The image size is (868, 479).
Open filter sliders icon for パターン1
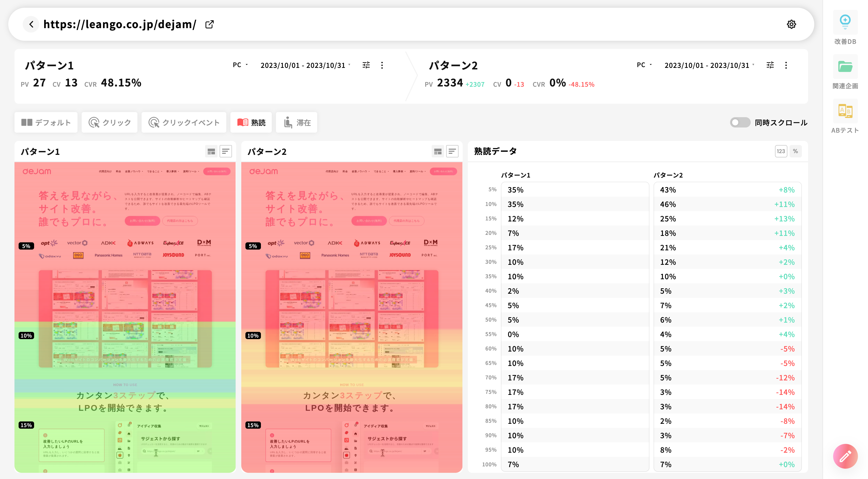[366, 65]
